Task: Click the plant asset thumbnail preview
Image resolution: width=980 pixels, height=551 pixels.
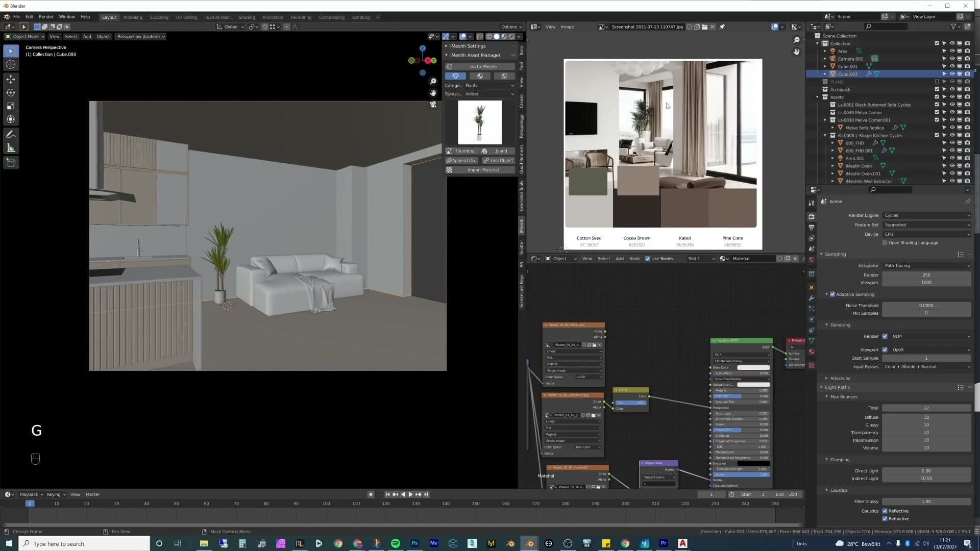Action: 480,122
